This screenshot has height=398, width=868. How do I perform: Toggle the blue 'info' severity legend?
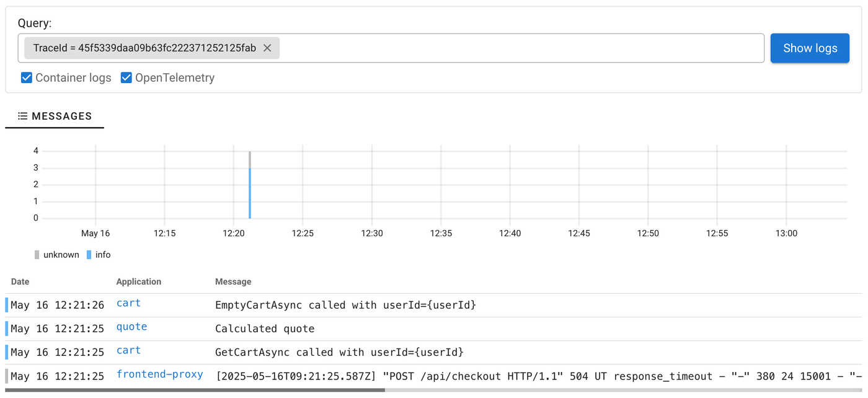[89, 254]
